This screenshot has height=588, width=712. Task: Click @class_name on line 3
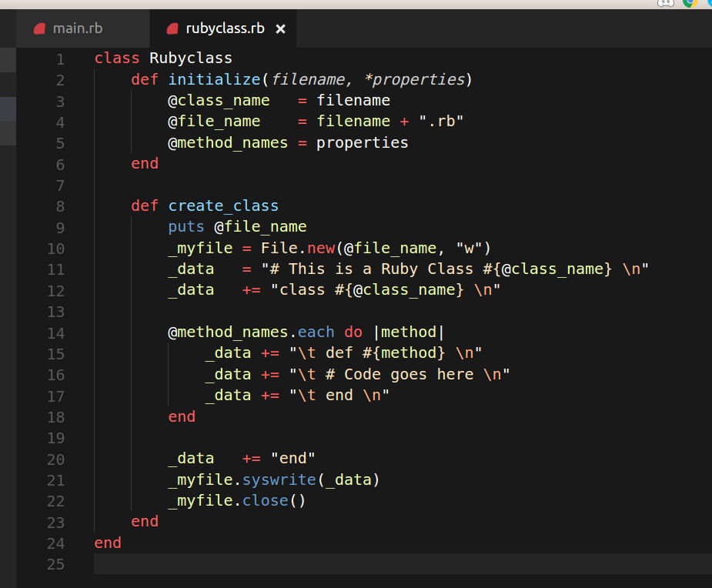click(x=219, y=100)
